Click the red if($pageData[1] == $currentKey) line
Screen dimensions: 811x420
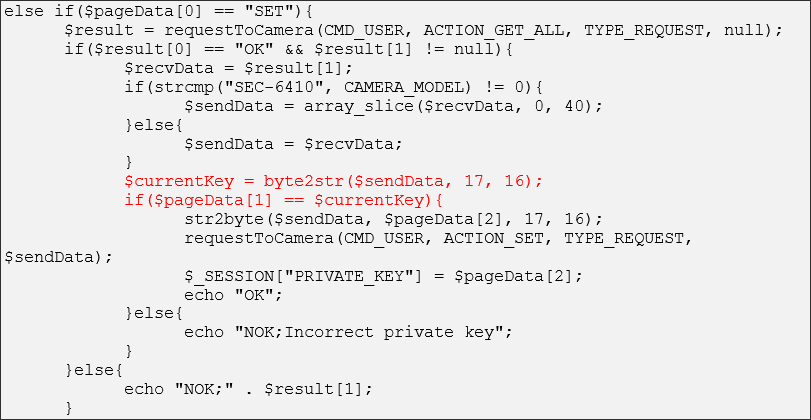[x=283, y=200]
